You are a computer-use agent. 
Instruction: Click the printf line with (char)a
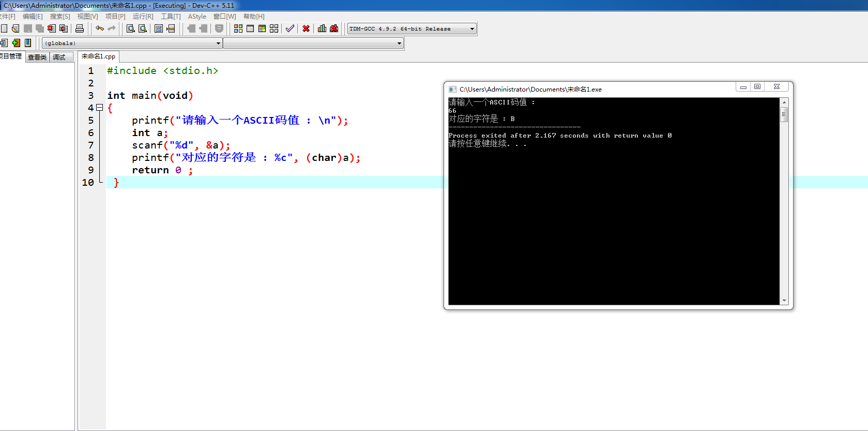point(246,158)
